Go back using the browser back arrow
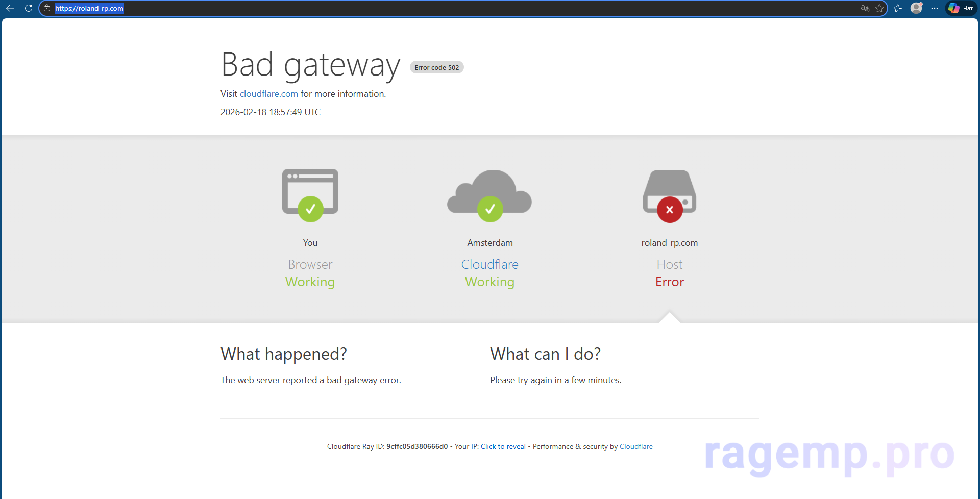Image resolution: width=980 pixels, height=499 pixels. pyautogui.click(x=10, y=8)
